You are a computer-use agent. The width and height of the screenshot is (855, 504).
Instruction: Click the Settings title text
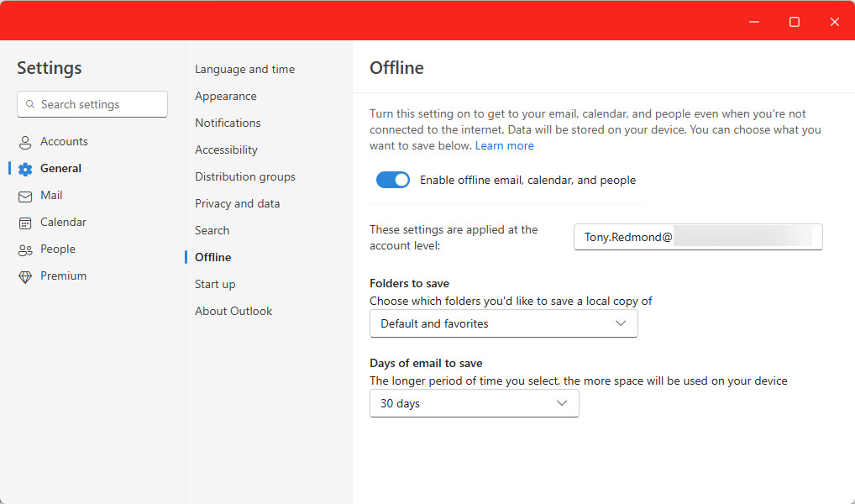pyautogui.click(x=49, y=68)
